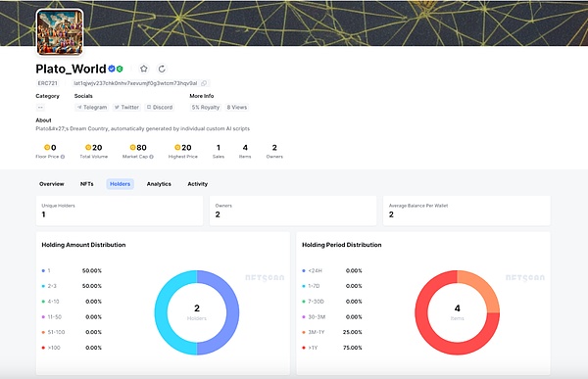
Task: Click the Market Cap info icon
Action: 152,157
